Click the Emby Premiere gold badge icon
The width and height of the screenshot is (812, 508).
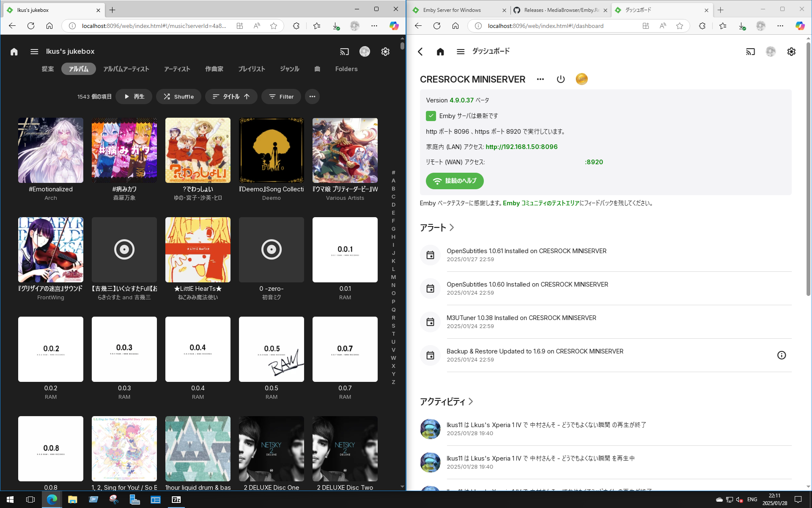coord(582,79)
